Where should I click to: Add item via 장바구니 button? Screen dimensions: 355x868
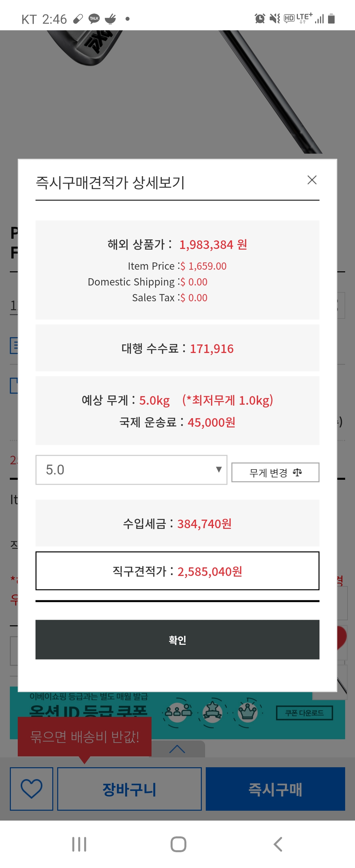[129, 789]
